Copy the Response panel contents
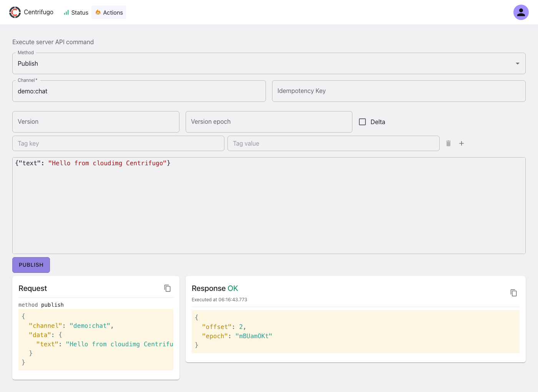This screenshot has width=538, height=392. tap(514, 293)
